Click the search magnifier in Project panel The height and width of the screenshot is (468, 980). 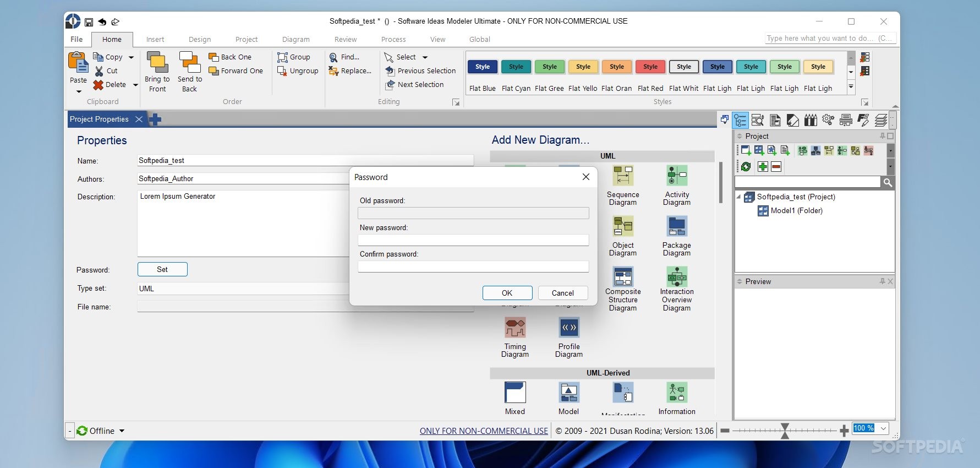pos(888,182)
